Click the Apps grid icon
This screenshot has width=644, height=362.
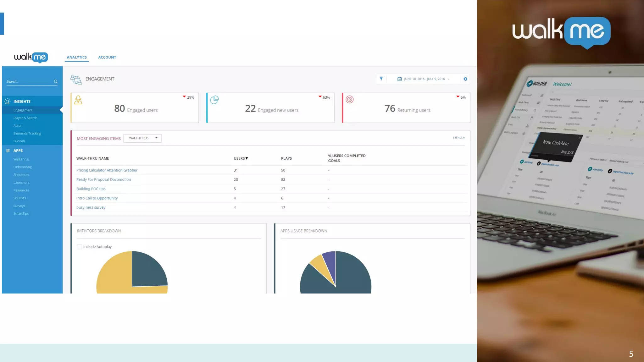coord(8,151)
